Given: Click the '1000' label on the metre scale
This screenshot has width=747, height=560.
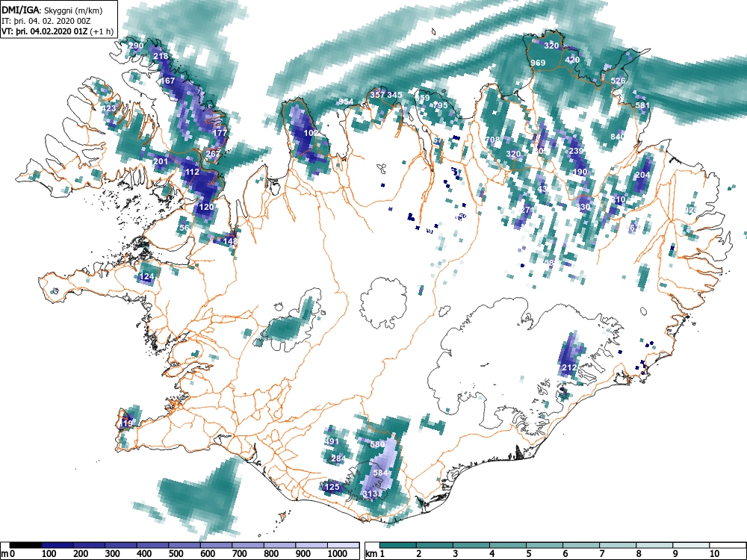Looking at the screenshot, I should tap(338, 554).
